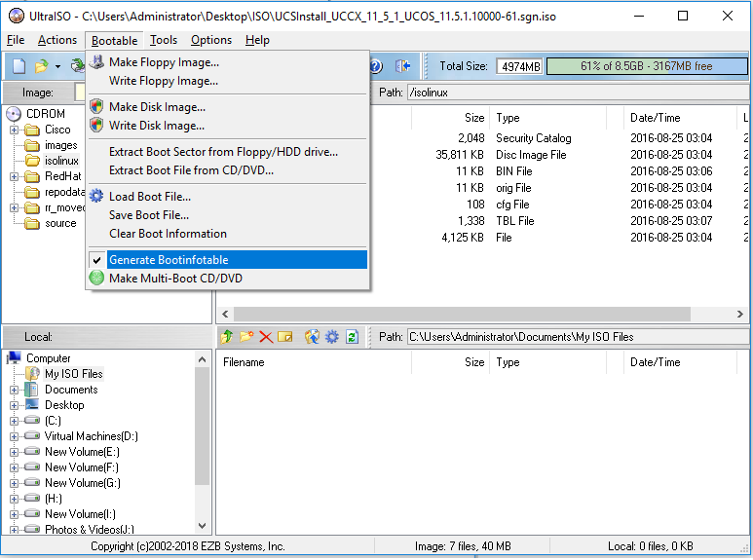Click the Up folder icon in Local toolbar
The height and width of the screenshot is (560, 753).
click(x=227, y=337)
